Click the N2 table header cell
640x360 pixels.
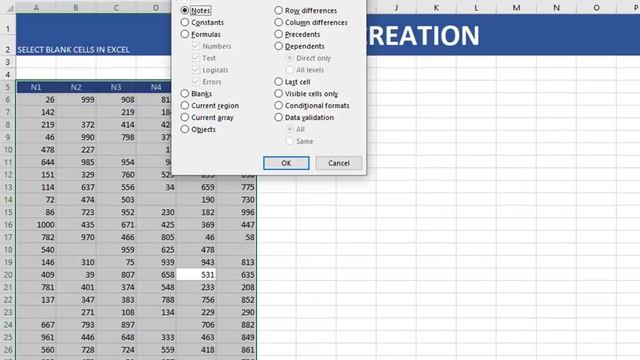[x=76, y=87]
